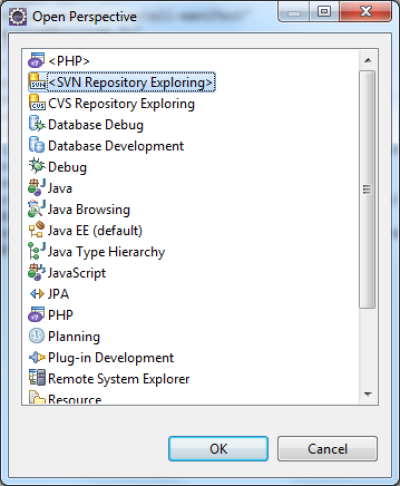This screenshot has width=400, height=486.
Task: Select the Remote System Explorer perspective
Action: click(x=109, y=378)
